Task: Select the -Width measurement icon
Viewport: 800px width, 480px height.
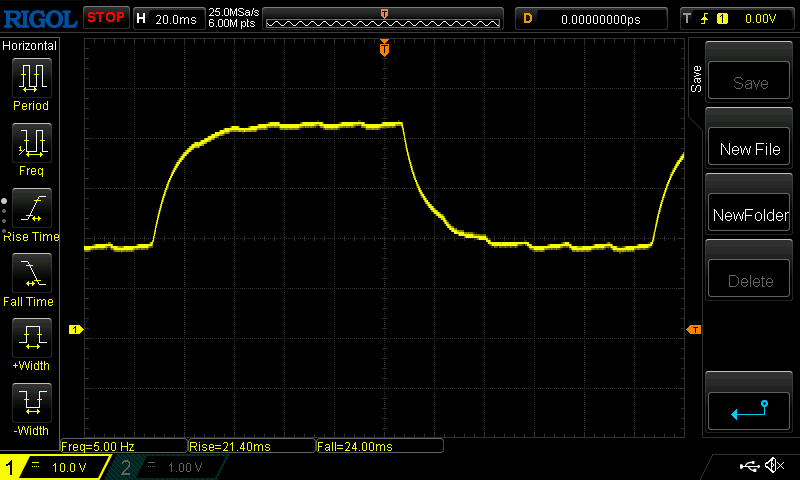Action: pyautogui.click(x=32, y=402)
